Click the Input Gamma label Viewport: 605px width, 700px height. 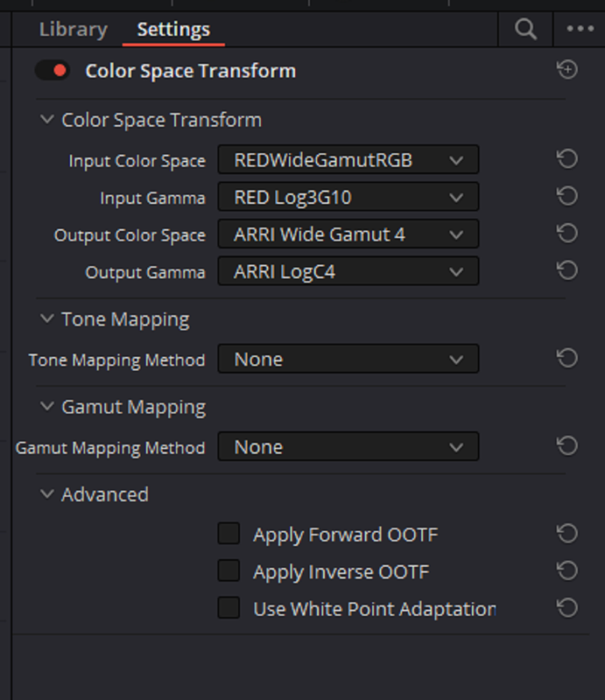pos(152,198)
